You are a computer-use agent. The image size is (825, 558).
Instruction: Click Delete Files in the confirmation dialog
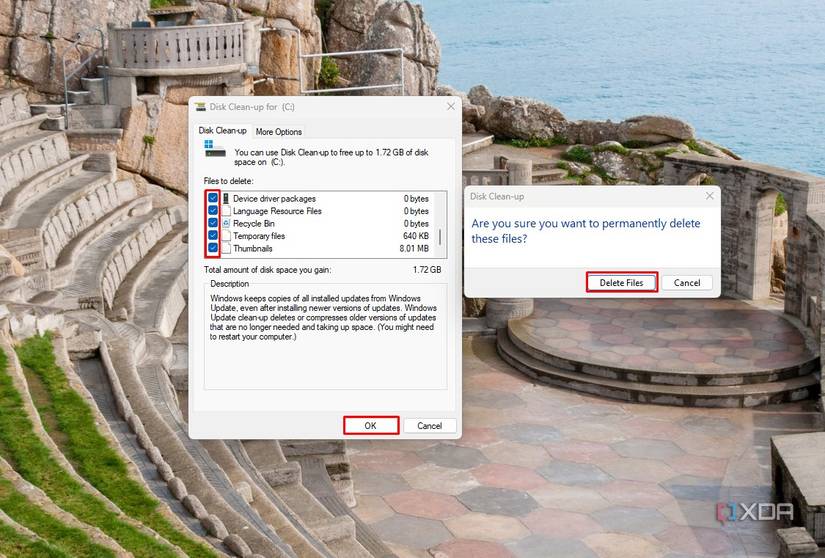click(621, 282)
